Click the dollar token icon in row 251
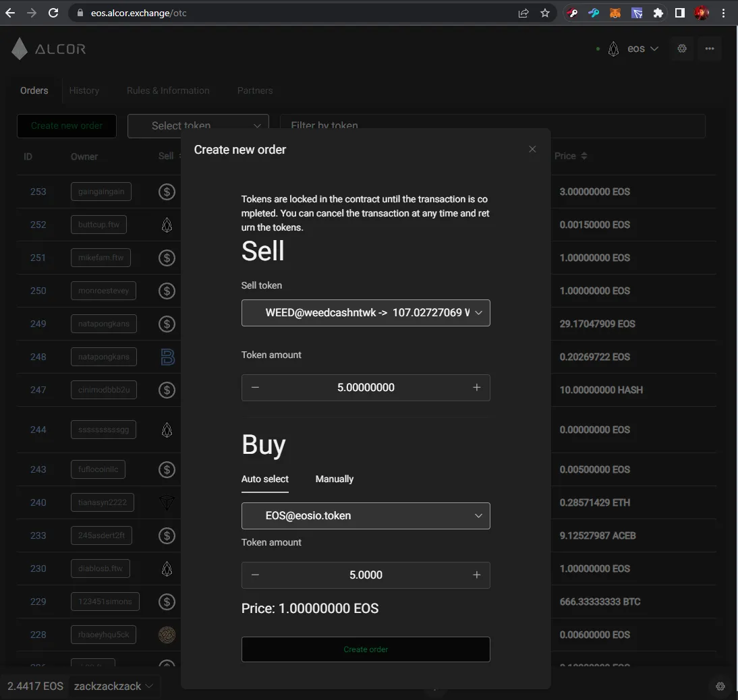 (167, 258)
